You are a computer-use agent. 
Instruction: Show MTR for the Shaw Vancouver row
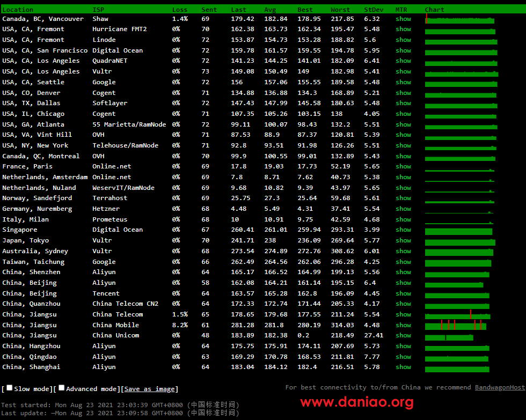(403, 19)
